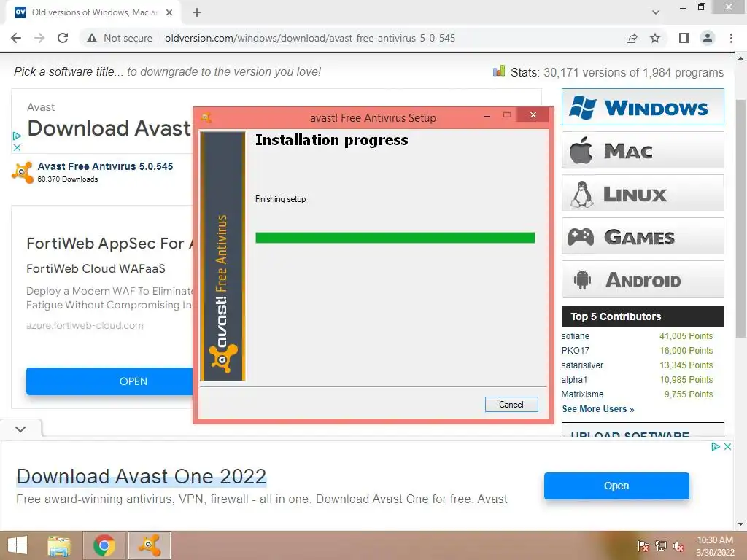Click page vertical scrollbar thumb

pyautogui.click(x=740, y=218)
